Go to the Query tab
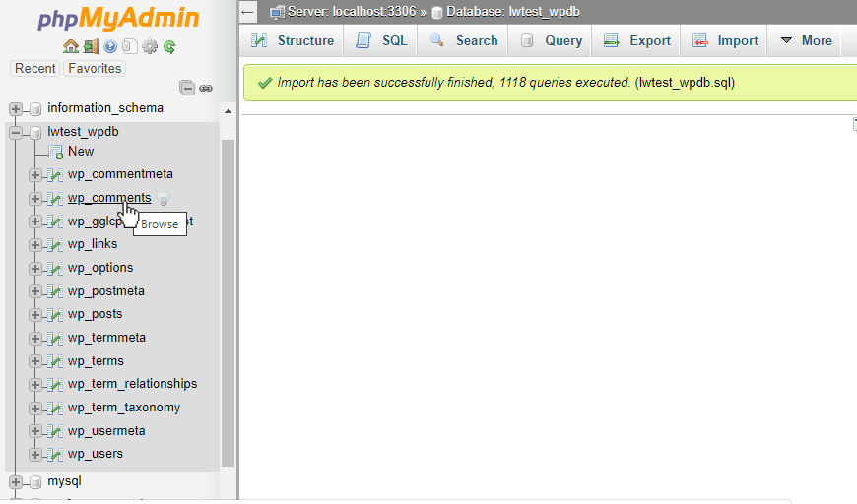The image size is (857, 504). point(551,40)
